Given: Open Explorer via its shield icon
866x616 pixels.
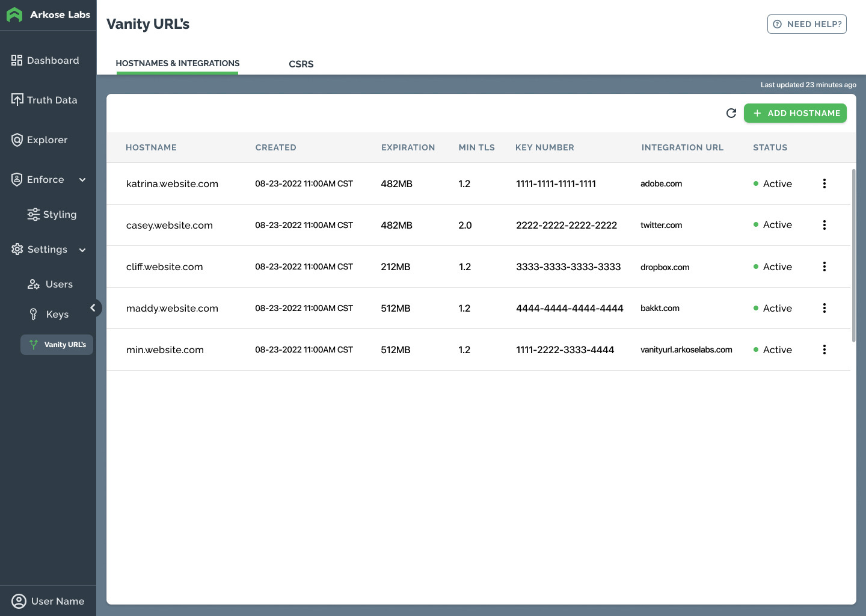Looking at the screenshot, I should pyautogui.click(x=17, y=140).
